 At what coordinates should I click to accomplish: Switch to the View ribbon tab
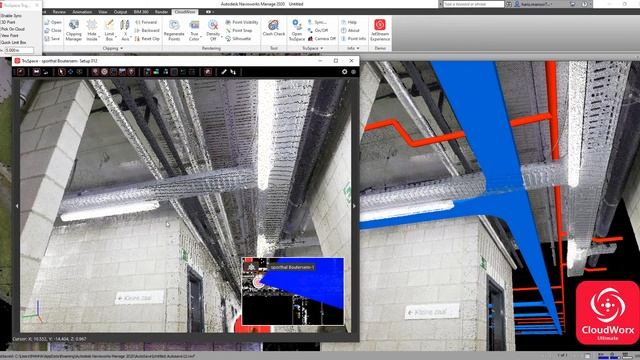(103, 12)
